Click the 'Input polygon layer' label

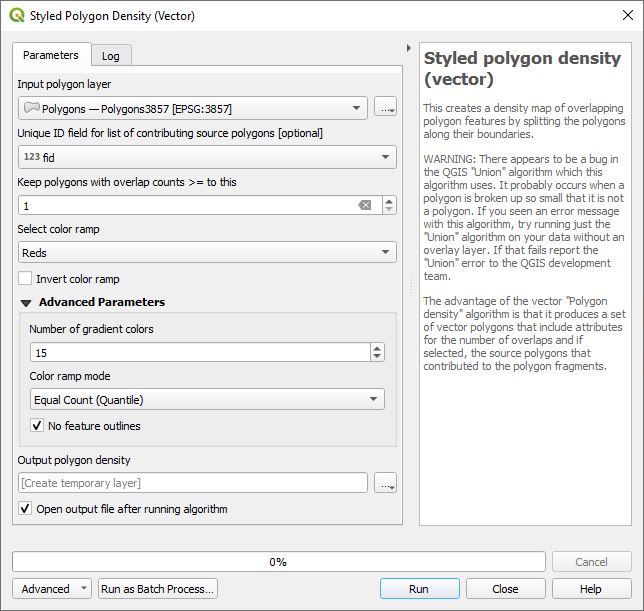[x=64, y=84]
